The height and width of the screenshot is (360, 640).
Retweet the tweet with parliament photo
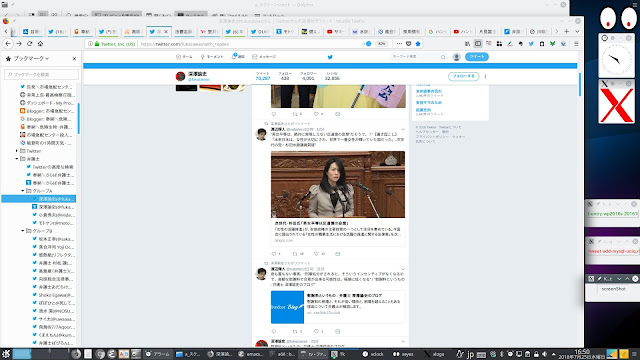[x=295, y=254]
